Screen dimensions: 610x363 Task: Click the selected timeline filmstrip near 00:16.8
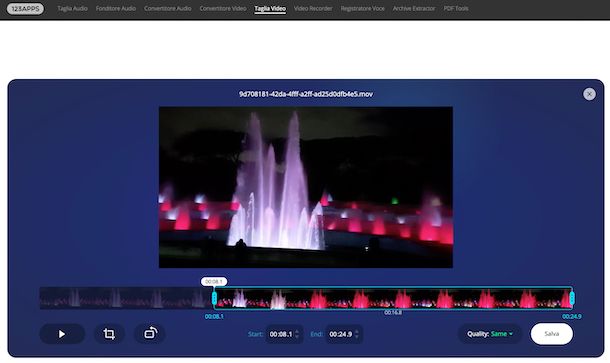click(x=393, y=298)
